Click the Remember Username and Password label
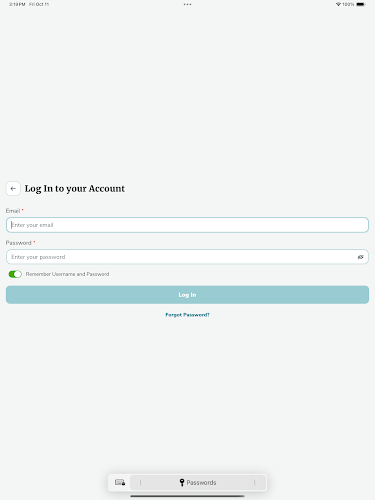This screenshot has width=375, height=500. 67,274
